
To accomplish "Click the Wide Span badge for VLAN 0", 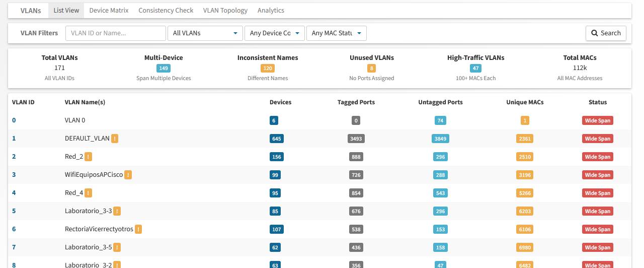I will click(x=597, y=120).
